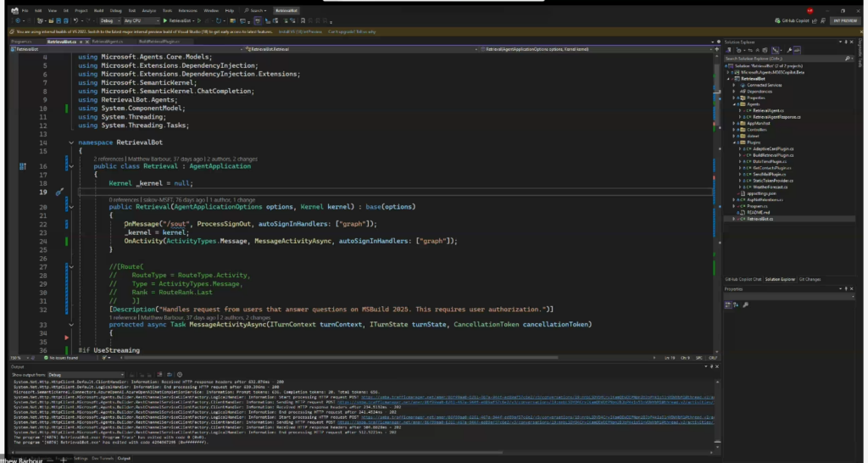Toggle auto-hide pin of Properties panel
This screenshot has height=463, width=868.
coord(846,288)
